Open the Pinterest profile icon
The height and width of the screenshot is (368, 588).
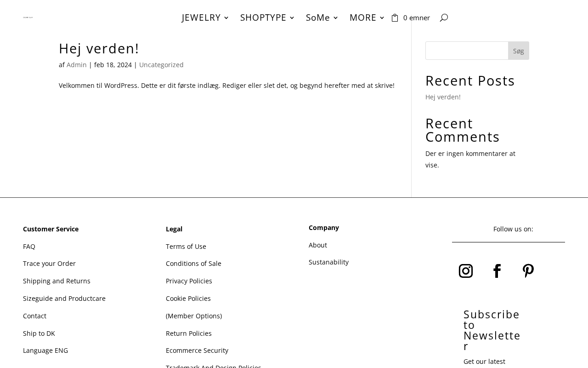pyautogui.click(x=528, y=271)
